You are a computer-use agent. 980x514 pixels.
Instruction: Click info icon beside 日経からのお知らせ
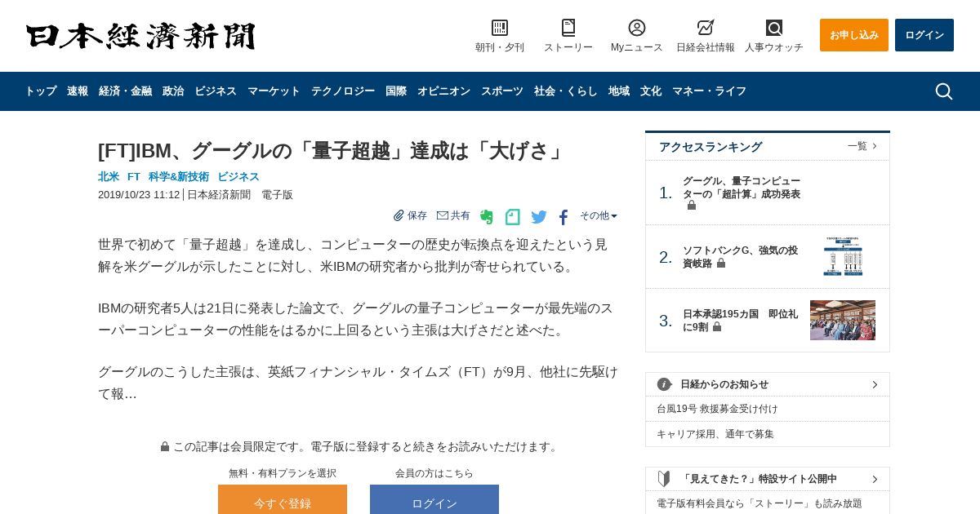pyautogui.click(x=665, y=384)
